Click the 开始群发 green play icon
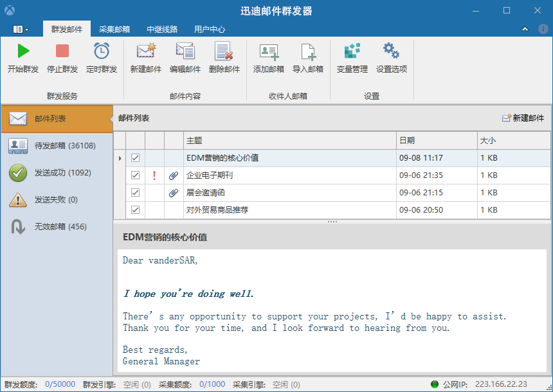This screenshot has width=553, height=392. pyautogui.click(x=23, y=51)
